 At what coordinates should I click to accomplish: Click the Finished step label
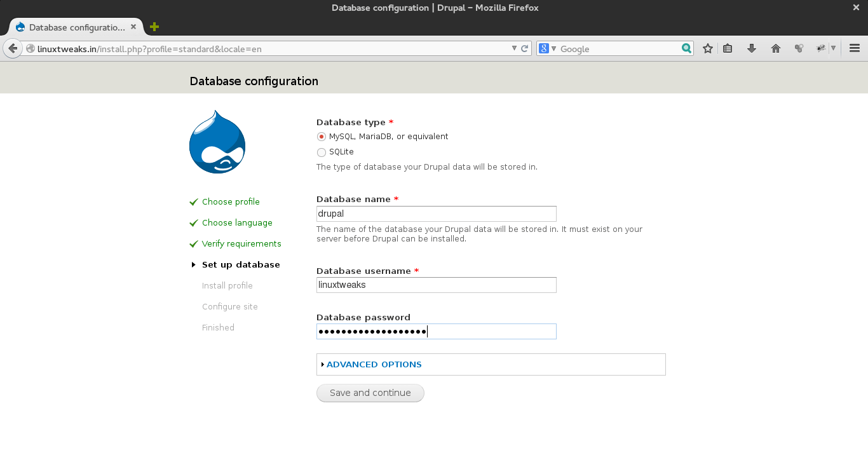(x=218, y=327)
